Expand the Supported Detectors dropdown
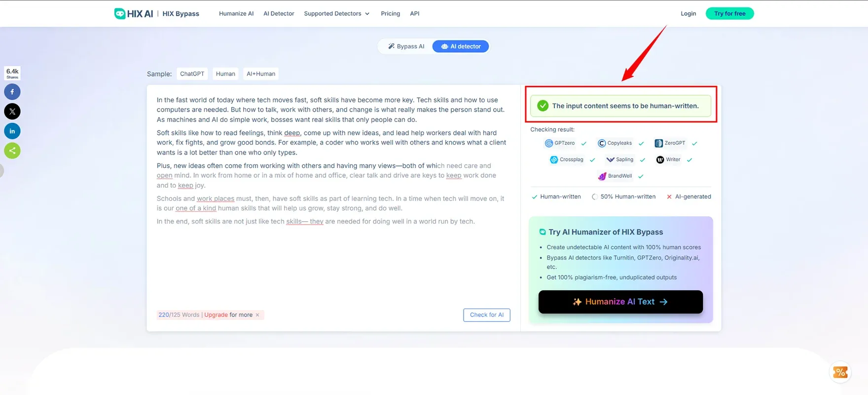Screen dimensions: 868x395 click(337, 13)
